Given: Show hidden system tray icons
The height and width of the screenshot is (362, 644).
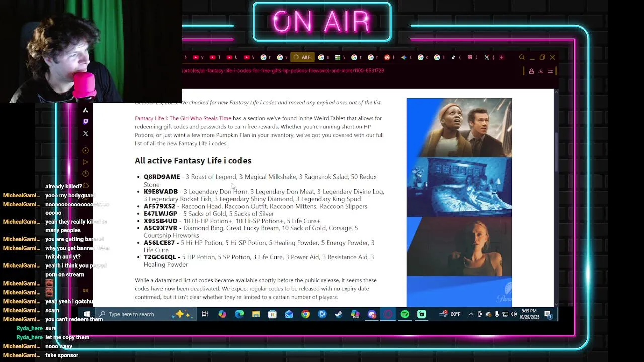Looking at the screenshot, I should click(471, 314).
